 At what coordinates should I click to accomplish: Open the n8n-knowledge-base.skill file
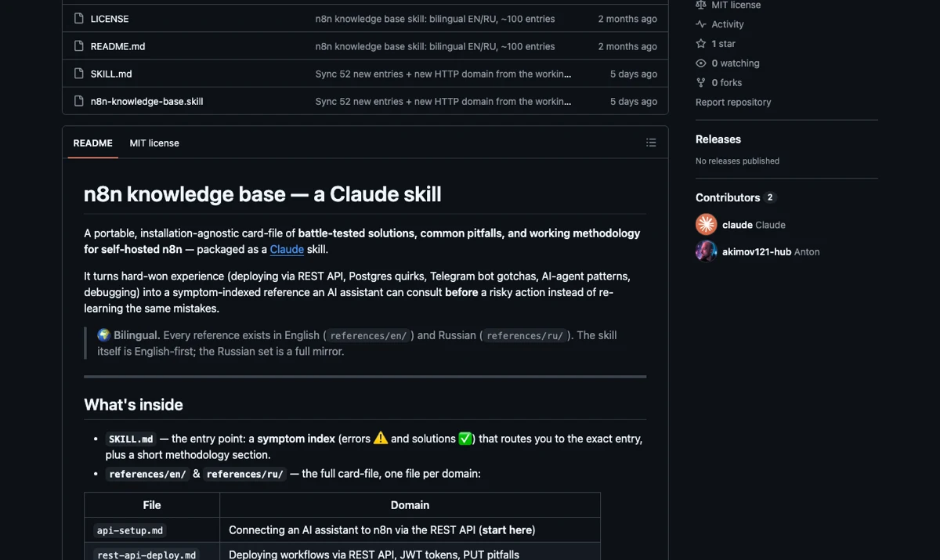click(x=146, y=101)
